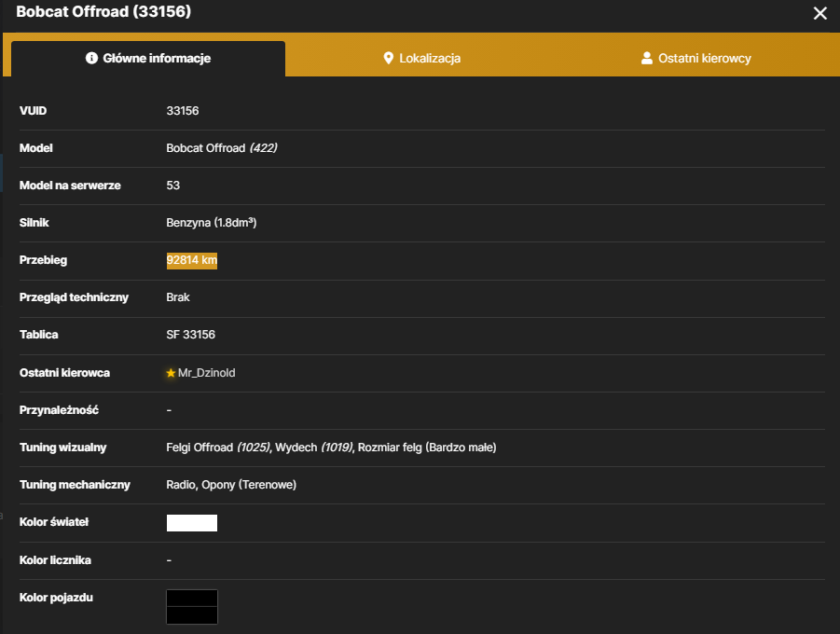The height and width of the screenshot is (634, 840).
Task: Click the Ostatni kierowca row label
Action: point(65,373)
